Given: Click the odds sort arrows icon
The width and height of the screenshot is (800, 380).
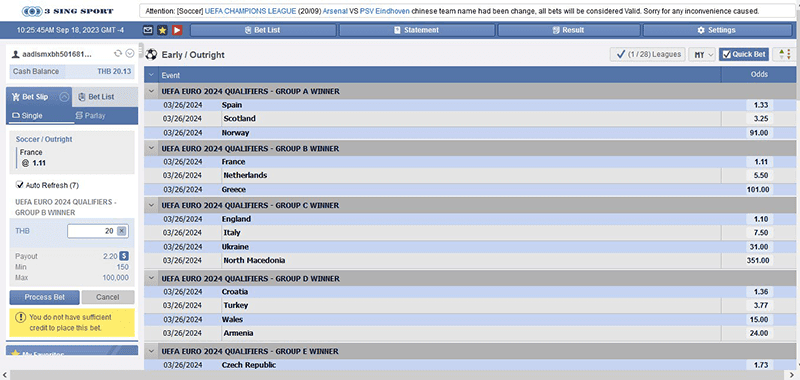Looking at the screenshot, I should 785,54.
